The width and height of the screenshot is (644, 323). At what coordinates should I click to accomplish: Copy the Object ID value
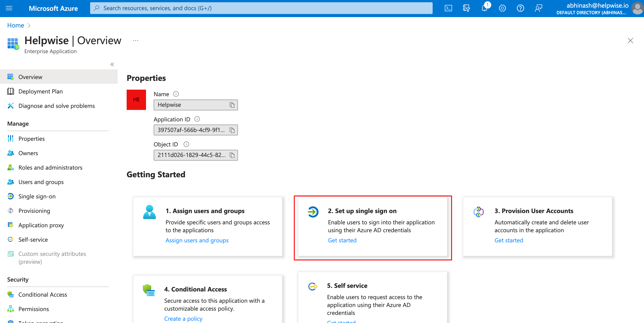click(232, 155)
